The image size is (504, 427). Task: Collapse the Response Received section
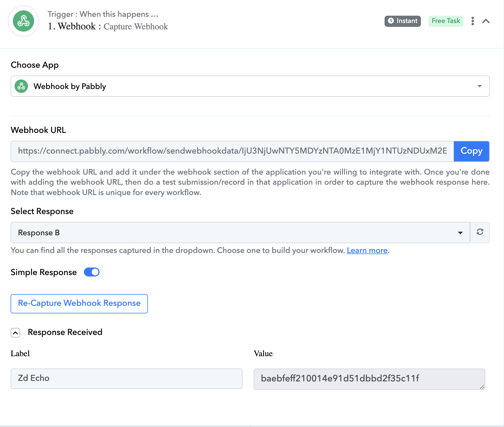click(15, 333)
